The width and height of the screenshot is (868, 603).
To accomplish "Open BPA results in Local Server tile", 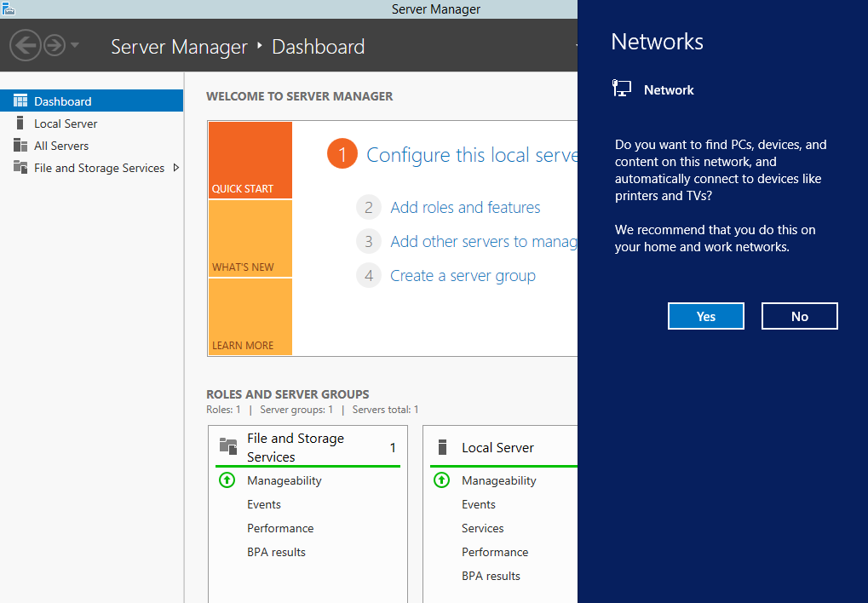I will coord(491,576).
